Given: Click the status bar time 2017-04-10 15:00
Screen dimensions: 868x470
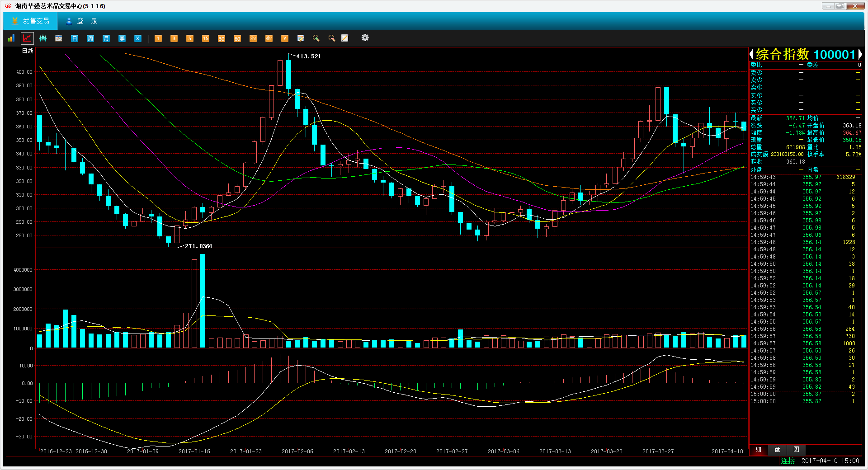Looking at the screenshot, I should coord(830,461).
